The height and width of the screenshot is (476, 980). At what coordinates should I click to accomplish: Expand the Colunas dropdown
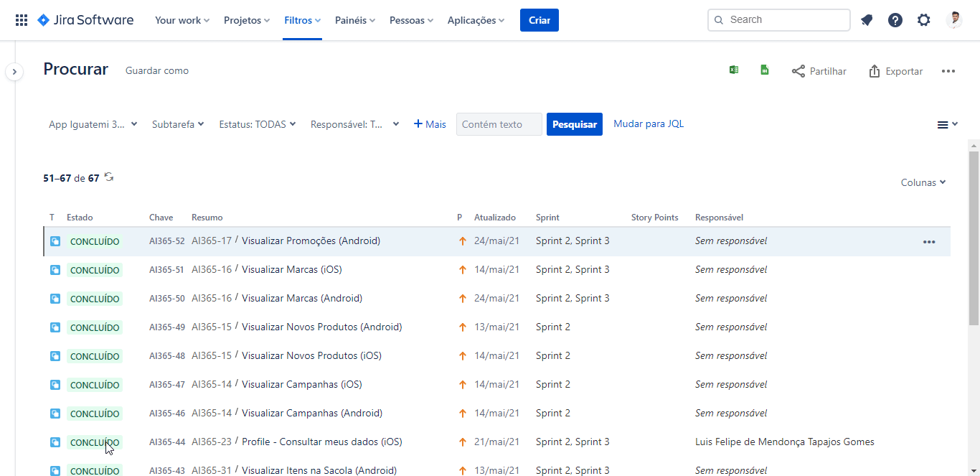[923, 182]
